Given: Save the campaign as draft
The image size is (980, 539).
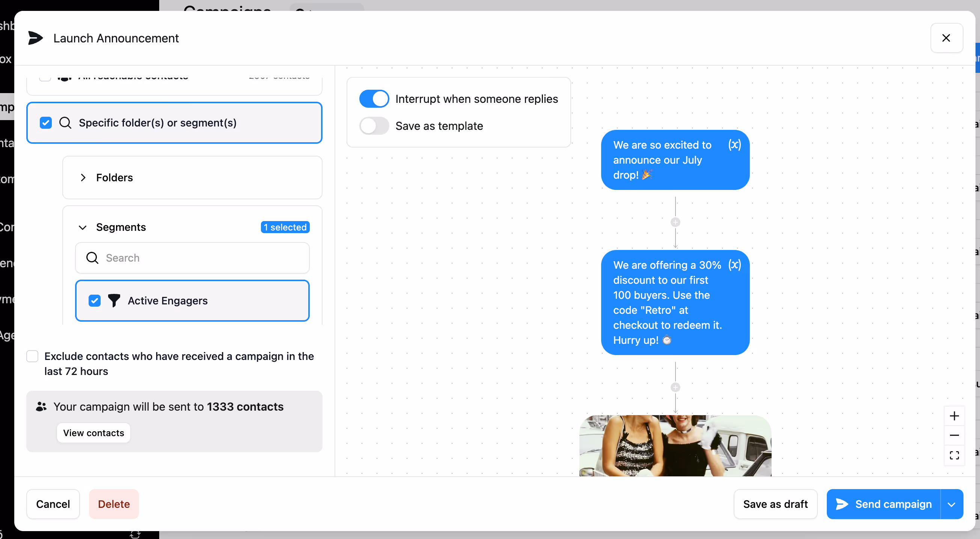Looking at the screenshot, I should pos(775,504).
